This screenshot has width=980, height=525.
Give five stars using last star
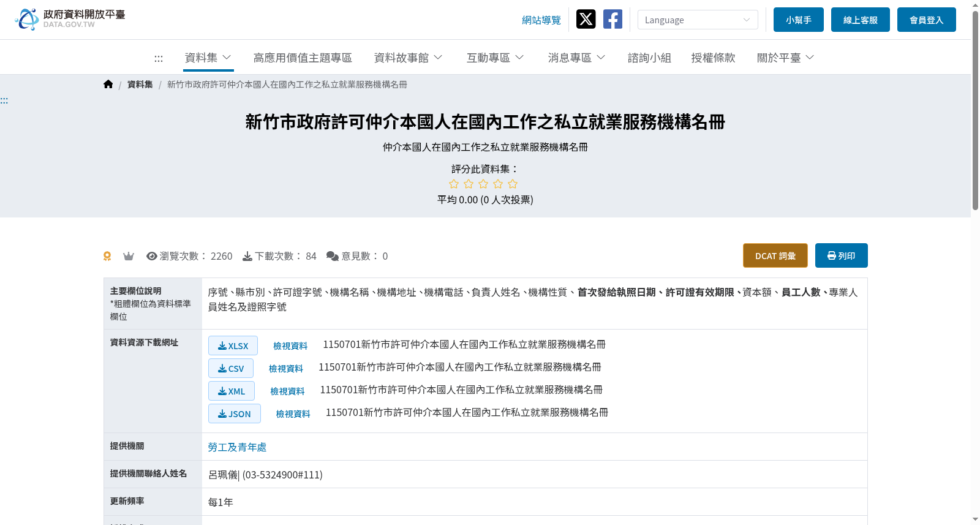pyautogui.click(x=513, y=184)
